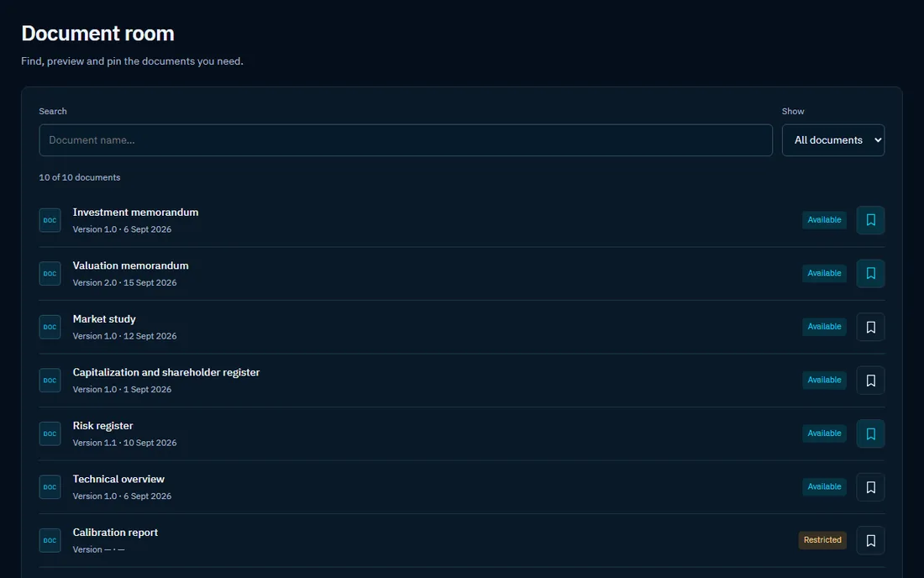Open Capitalization and shareholder register
This screenshot has height=578, width=924.
[x=166, y=372]
